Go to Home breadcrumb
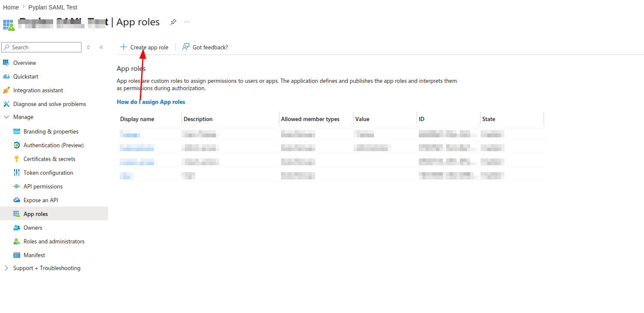 point(11,7)
